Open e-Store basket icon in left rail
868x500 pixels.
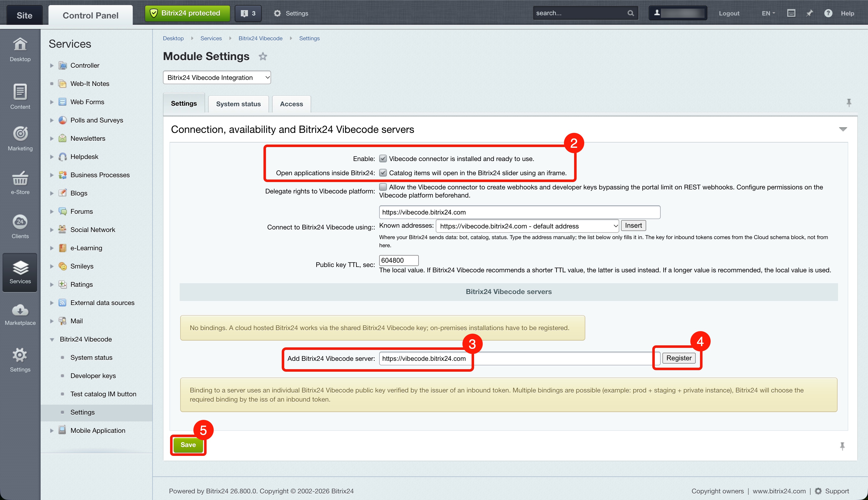pyautogui.click(x=20, y=178)
